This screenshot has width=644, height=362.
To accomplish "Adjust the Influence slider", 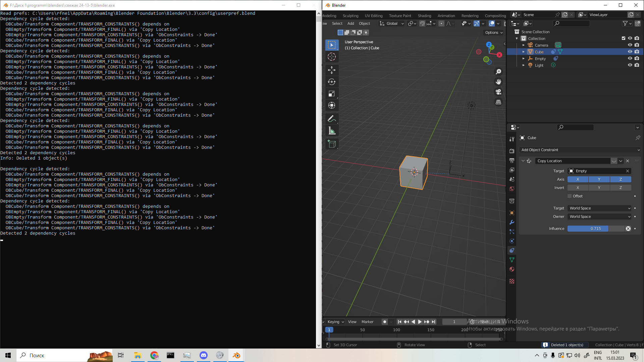I will 596,229.
